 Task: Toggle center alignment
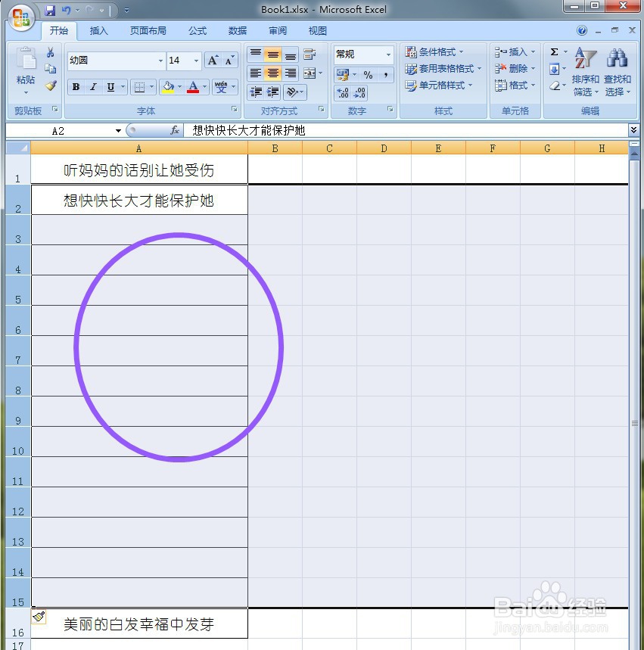tap(272, 72)
